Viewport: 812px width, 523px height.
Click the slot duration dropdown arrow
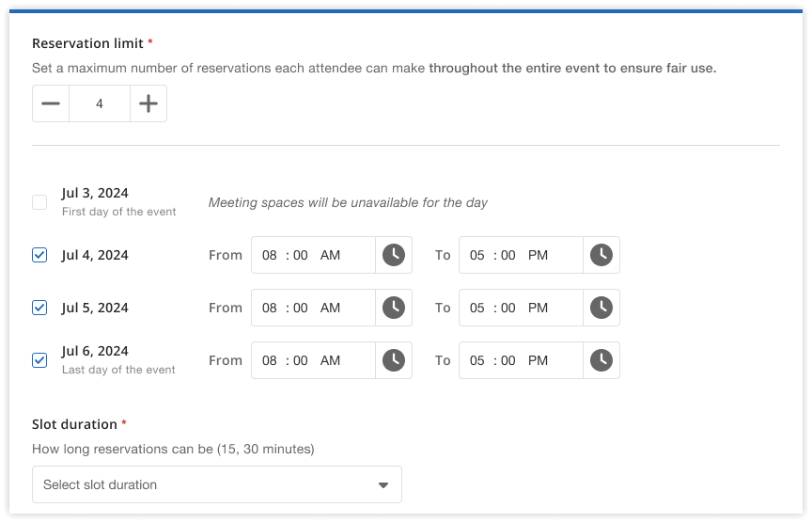pyautogui.click(x=383, y=485)
